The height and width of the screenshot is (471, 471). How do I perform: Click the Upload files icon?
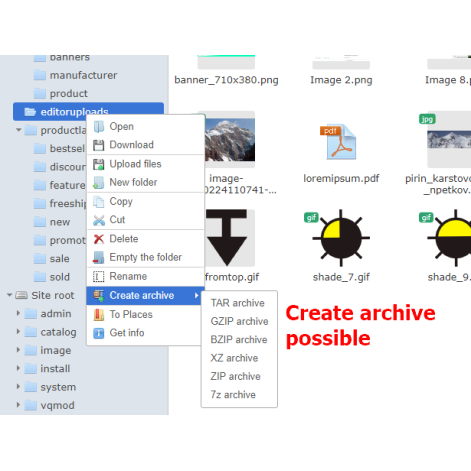[x=99, y=164]
